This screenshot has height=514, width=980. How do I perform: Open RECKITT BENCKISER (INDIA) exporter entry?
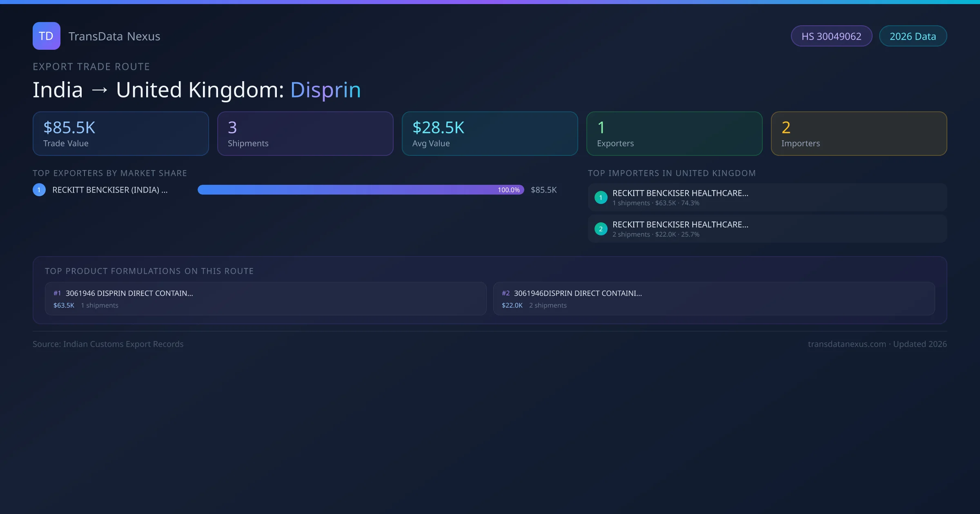110,190
